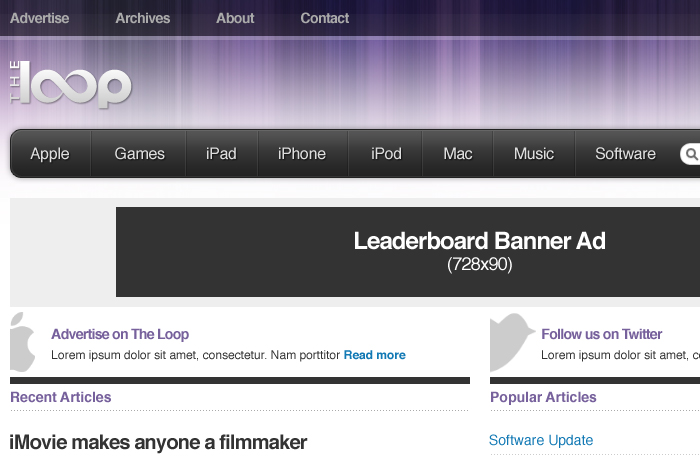This screenshot has width=700, height=460.
Task: Open the Advertise top link
Action: 39,18
